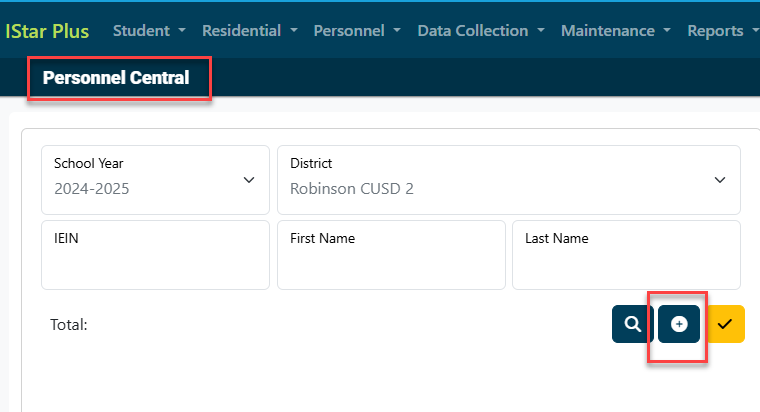The image size is (760, 412).
Task: Click the Personnel Central heading
Action: pos(116,78)
